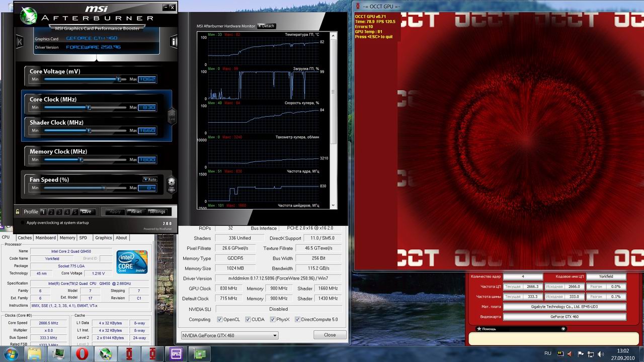Open Opera browser from the taskbar
The height and width of the screenshot is (362, 644).
click(x=82, y=354)
